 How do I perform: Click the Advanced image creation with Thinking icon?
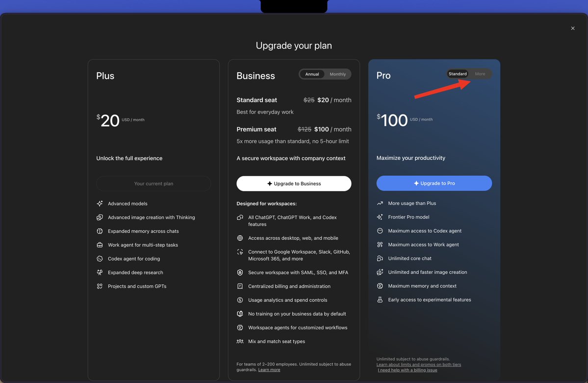[x=100, y=218]
